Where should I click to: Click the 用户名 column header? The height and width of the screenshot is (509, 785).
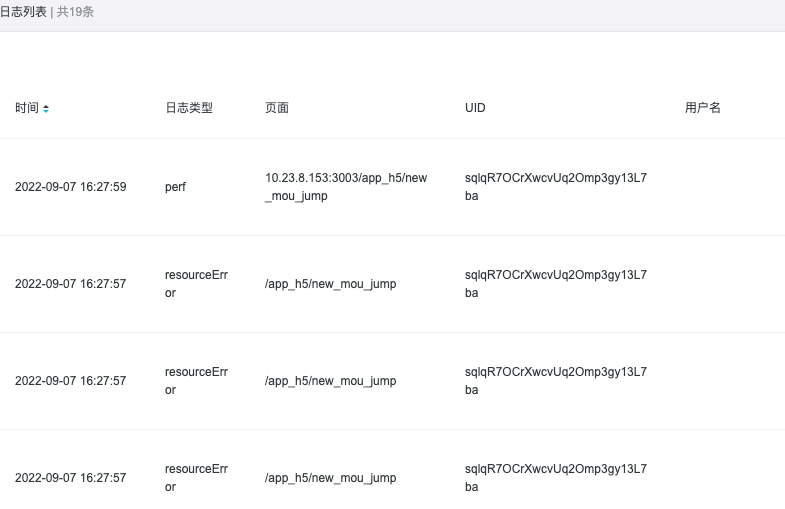coord(702,108)
